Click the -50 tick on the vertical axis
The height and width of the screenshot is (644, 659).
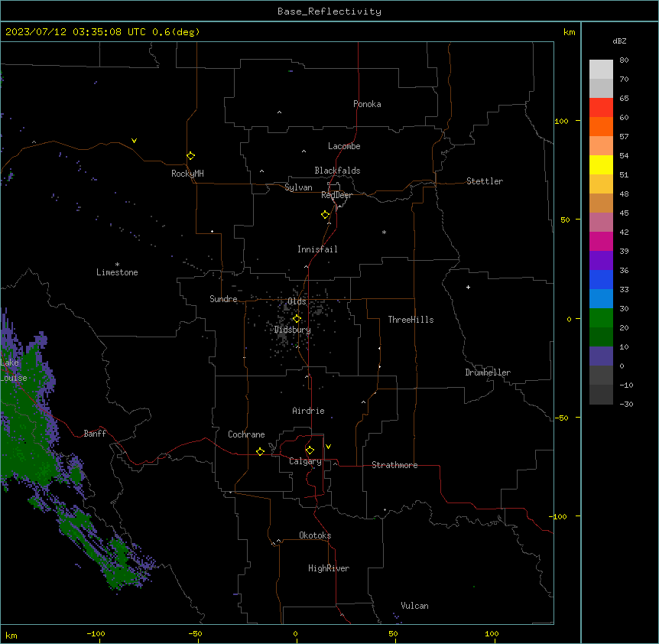point(561,418)
